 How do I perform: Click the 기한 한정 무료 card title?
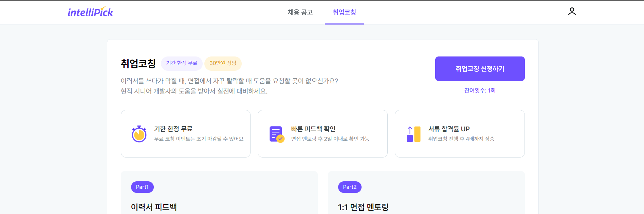(x=173, y=129)
